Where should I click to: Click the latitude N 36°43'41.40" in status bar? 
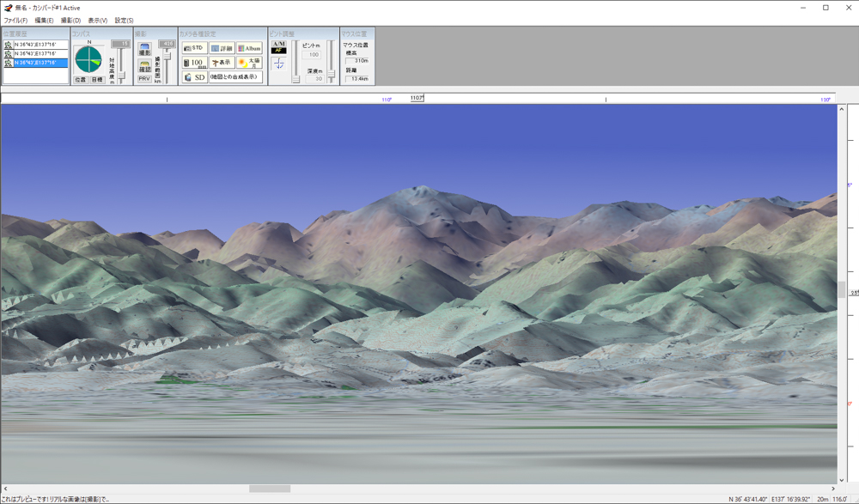point(748,499)
